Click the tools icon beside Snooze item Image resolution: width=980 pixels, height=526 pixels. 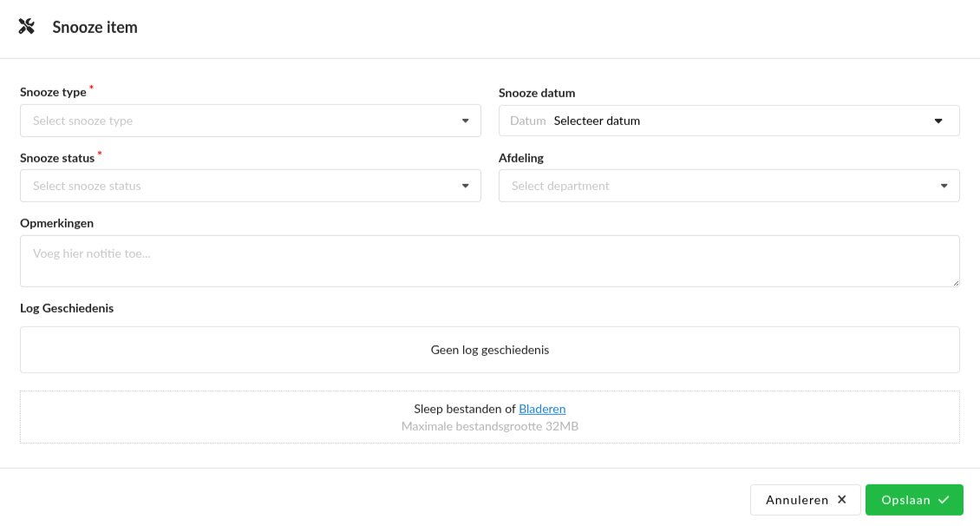pyautogui.click(x=27, y=27)
